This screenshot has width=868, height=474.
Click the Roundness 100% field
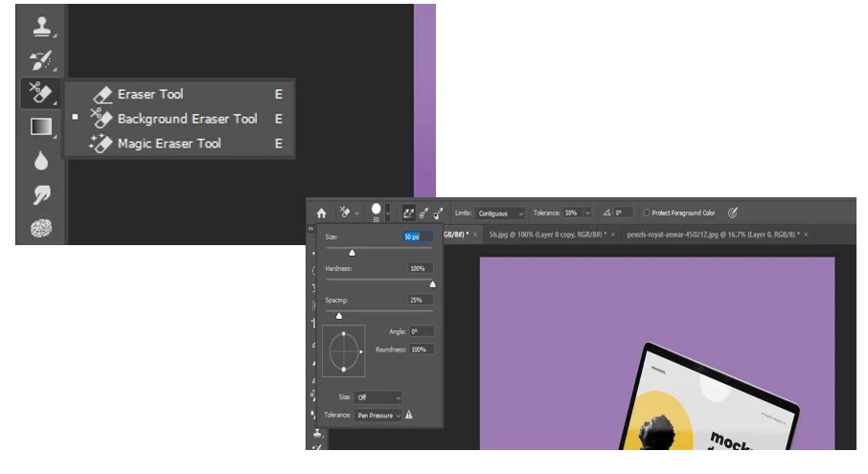[x=422, y=350]
